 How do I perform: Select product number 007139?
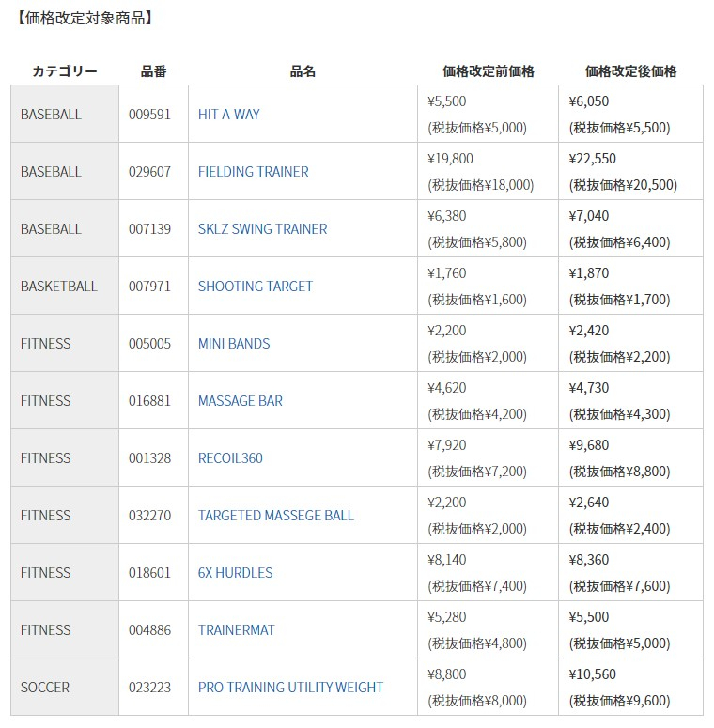click(x=149, y=229)
